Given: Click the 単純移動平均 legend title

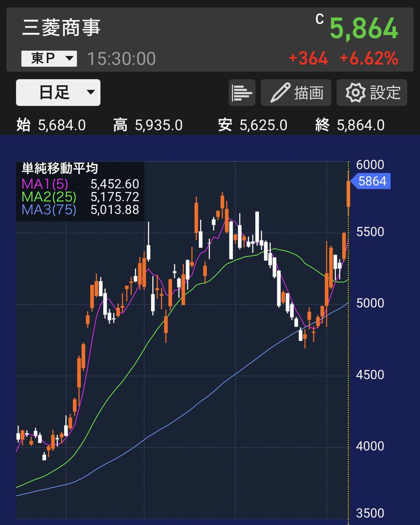Looking at the screenshot, I should click(x=60, y=168).
